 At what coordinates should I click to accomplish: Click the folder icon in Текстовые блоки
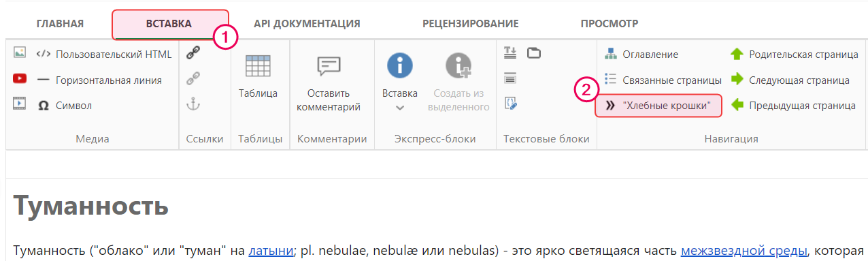534,52
